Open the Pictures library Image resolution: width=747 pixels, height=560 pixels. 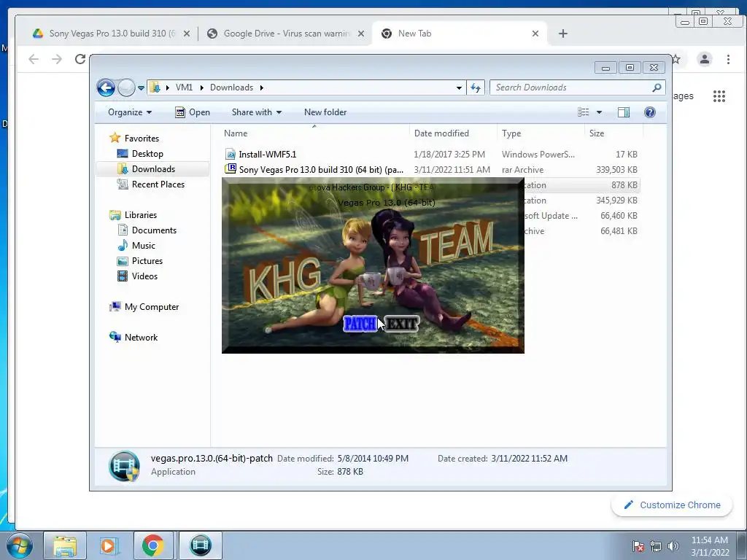(x=147, y=261)
